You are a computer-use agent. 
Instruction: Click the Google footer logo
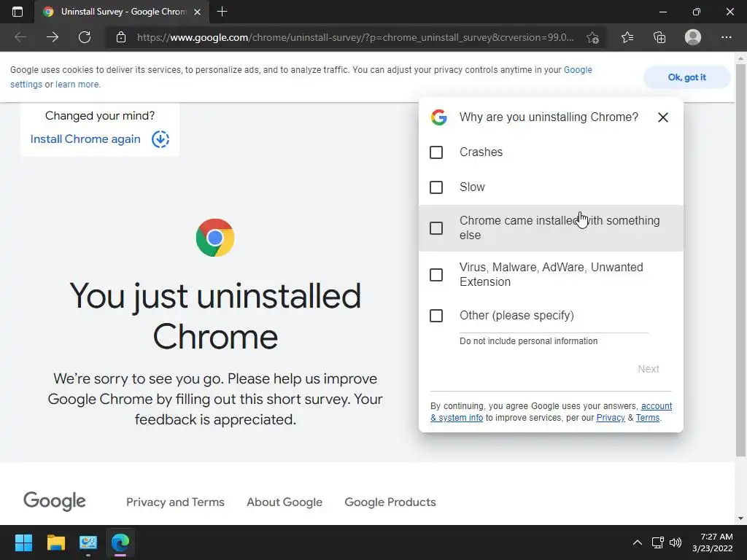coord(54,501)
